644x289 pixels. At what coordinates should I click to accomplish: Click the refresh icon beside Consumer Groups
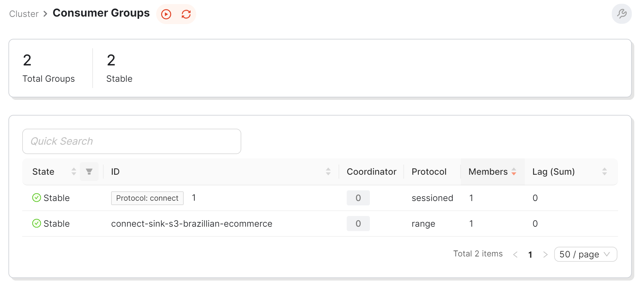186,14
